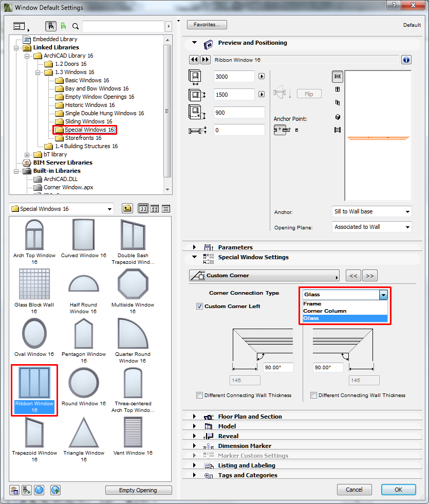Go to previous settings page button

pos(353,276)
